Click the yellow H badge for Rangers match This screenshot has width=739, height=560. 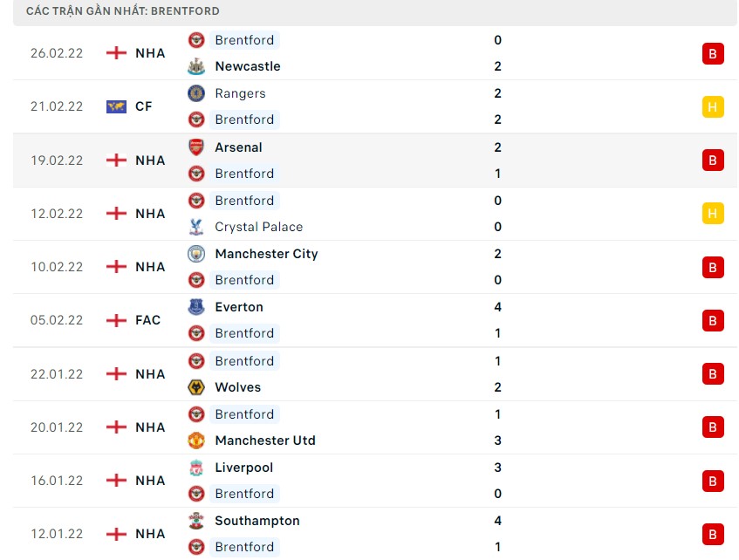pos(713,106)
